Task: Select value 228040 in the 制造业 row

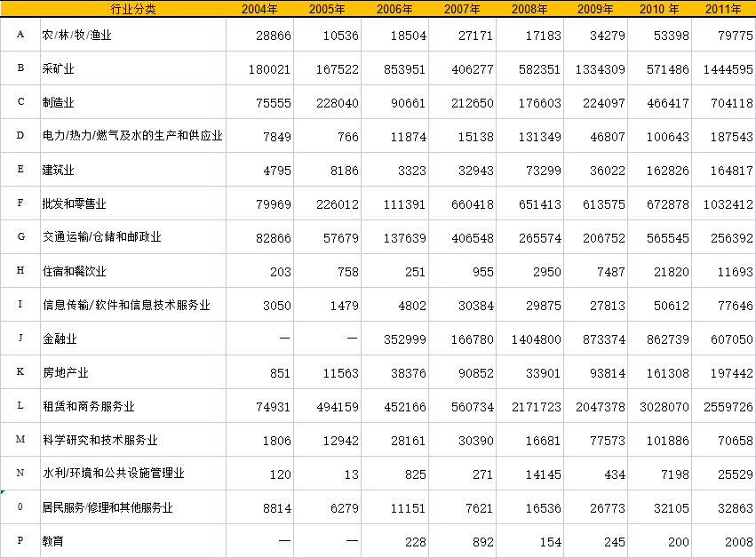Action: coord(328,102)
